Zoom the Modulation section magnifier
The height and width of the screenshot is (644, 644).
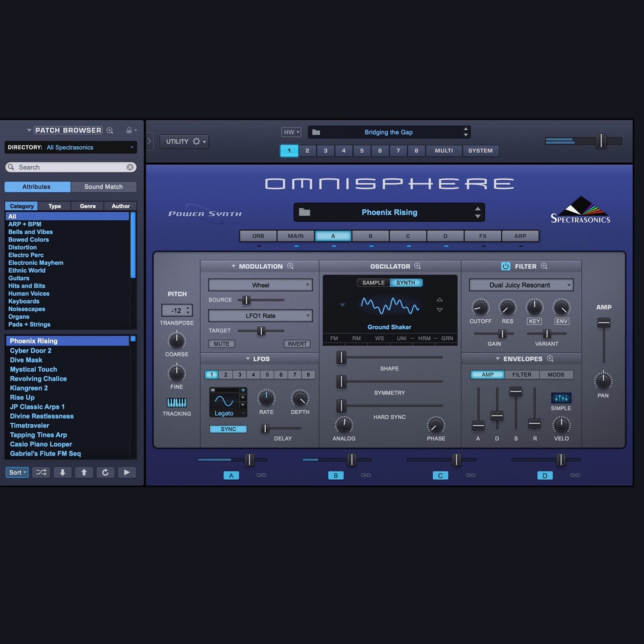[290, 266]
